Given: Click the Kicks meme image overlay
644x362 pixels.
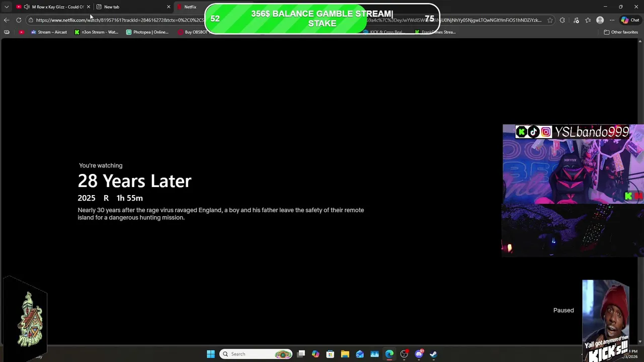Looking at the screenshot, I should click(x=606, y=321).
